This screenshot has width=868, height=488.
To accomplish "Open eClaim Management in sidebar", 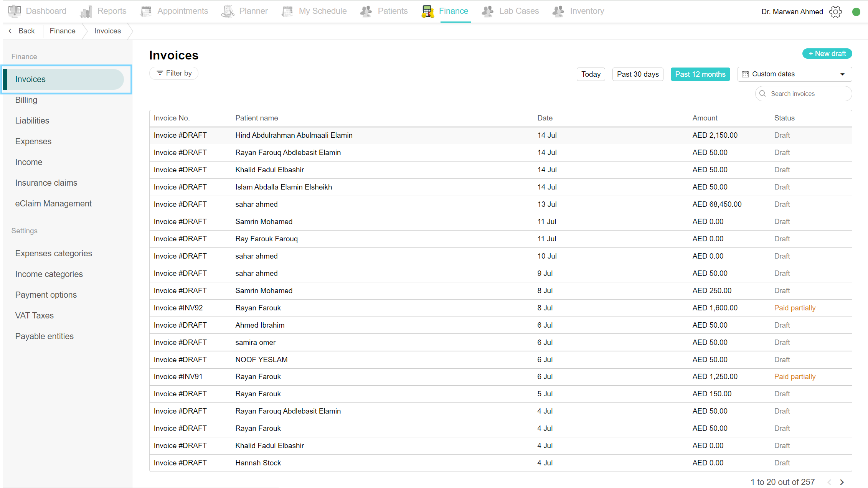I will pos(53,203).
